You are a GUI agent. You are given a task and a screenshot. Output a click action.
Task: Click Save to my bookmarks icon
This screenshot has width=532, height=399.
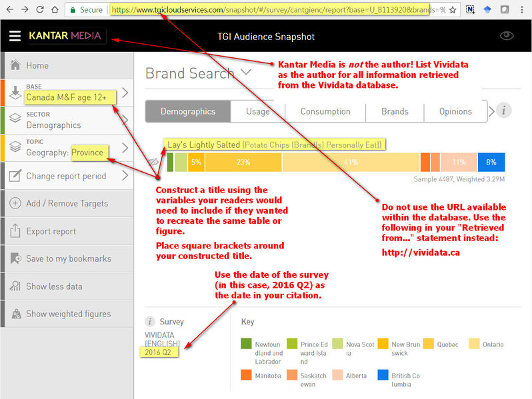point(15,259)
